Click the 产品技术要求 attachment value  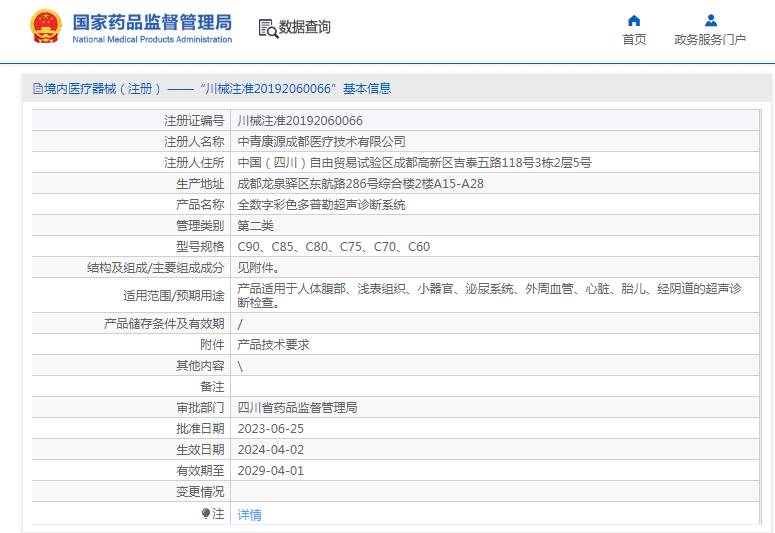[x=273, y=345]
